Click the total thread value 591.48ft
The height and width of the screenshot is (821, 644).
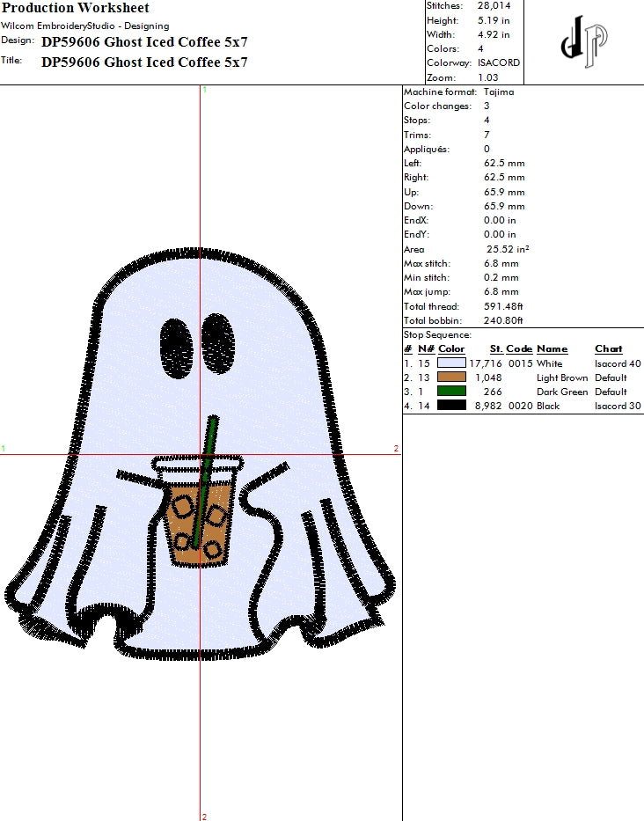click(x=503, y=306)
